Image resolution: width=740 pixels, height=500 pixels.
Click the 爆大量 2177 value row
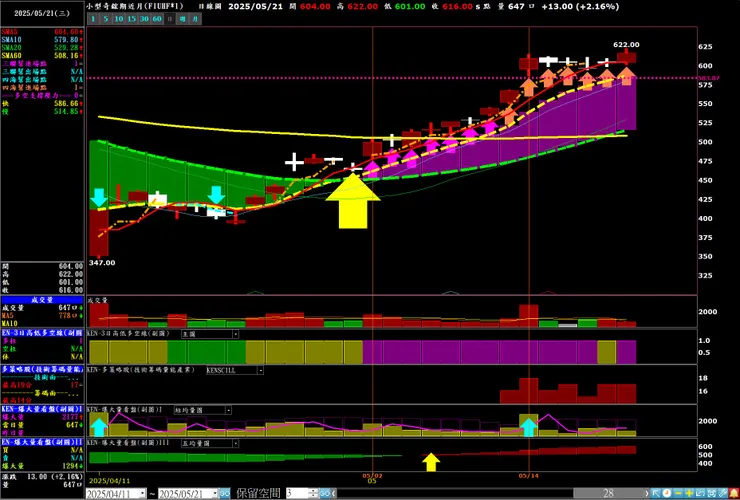click(42, 417)
